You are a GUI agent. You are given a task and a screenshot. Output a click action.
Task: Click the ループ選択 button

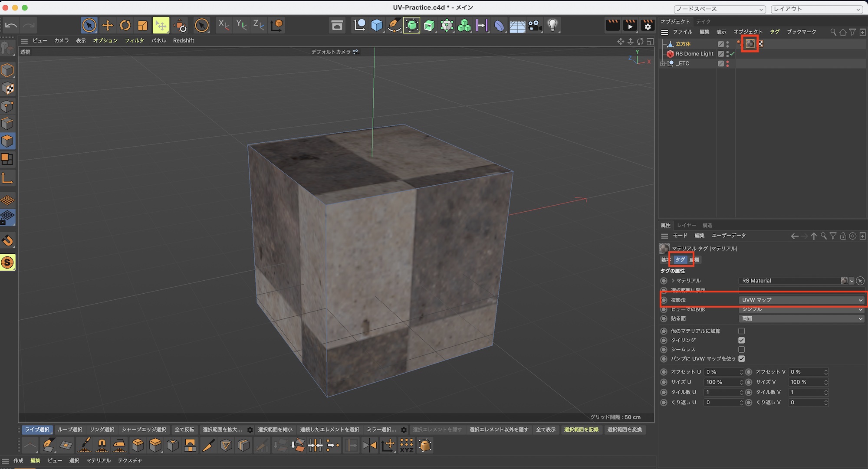click(70, 430)
